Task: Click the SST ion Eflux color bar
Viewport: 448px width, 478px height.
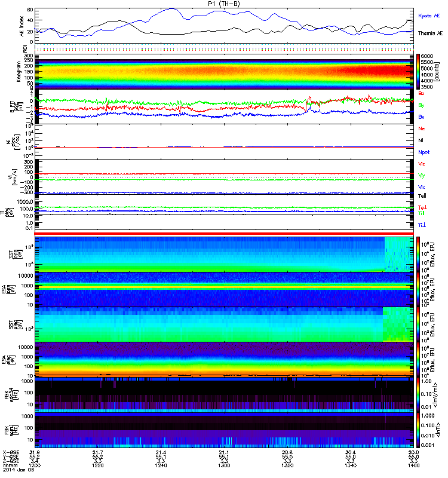Action: click(x=418, y=255)
